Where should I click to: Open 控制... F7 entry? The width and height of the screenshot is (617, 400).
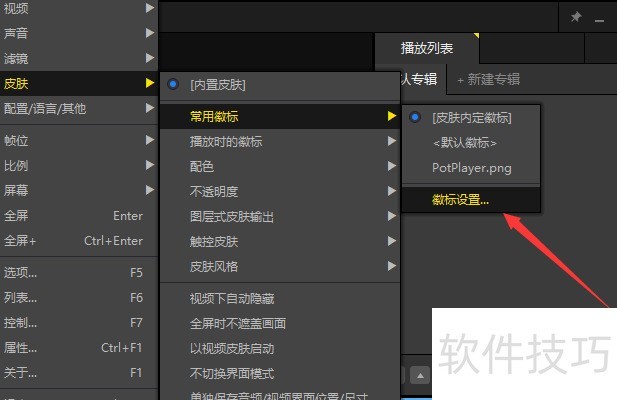click(x=79, y=323)
